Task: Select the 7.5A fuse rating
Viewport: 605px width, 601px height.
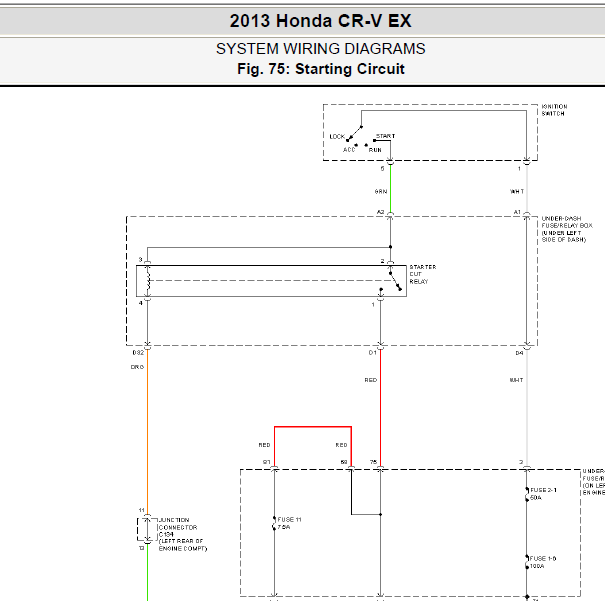Action: (x=284, y=527)
